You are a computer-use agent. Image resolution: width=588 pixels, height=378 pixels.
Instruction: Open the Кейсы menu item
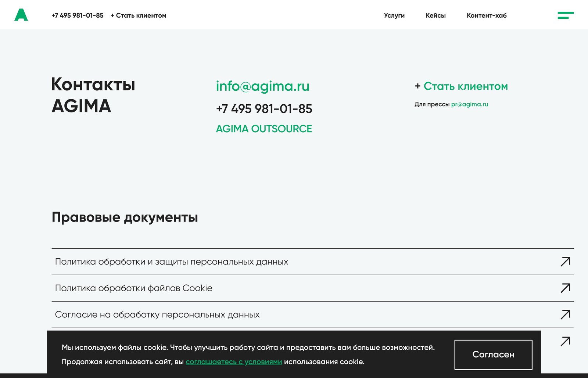point(435,15)
